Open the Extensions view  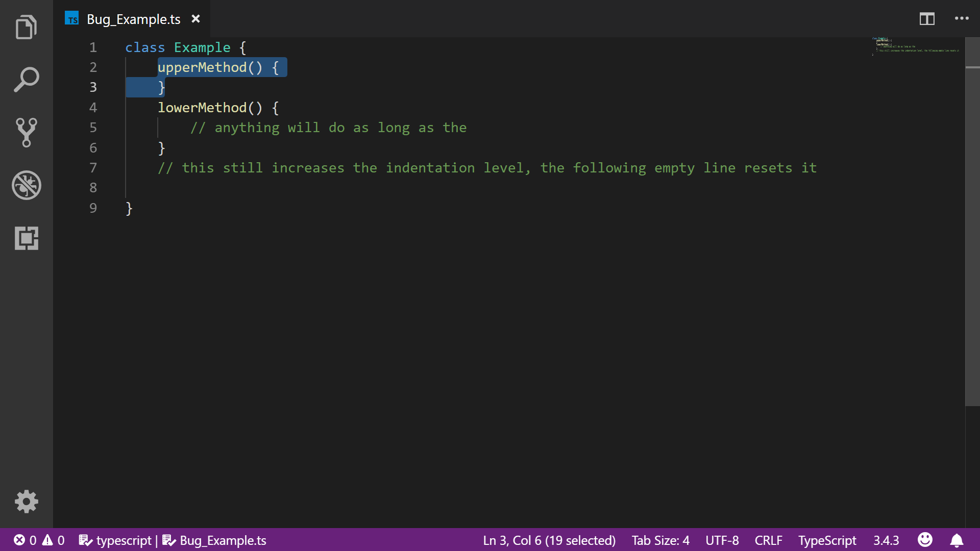[x=26, y=238]
